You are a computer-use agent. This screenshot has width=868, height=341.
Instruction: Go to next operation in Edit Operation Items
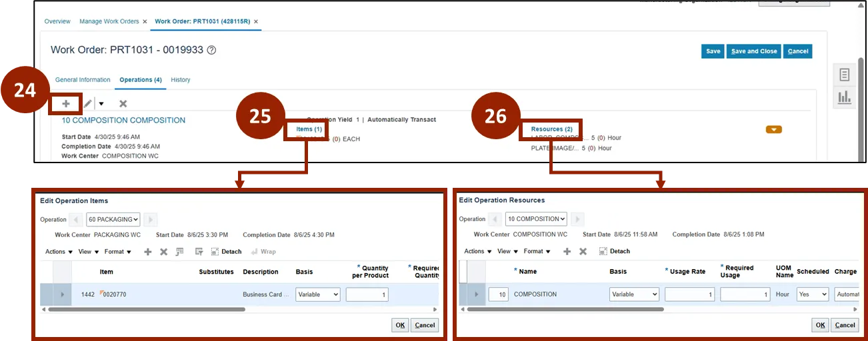click(x=151, y=220)
